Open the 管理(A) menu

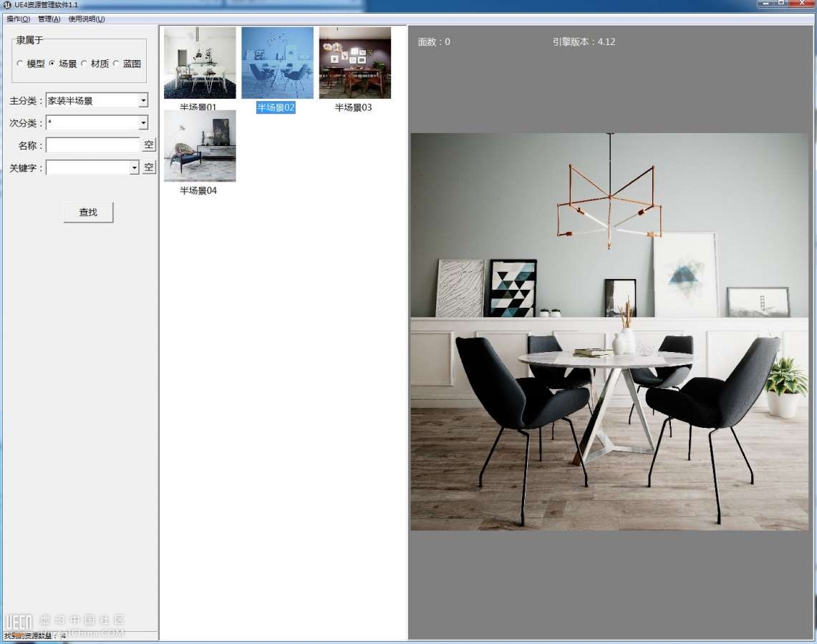point(49,19)
